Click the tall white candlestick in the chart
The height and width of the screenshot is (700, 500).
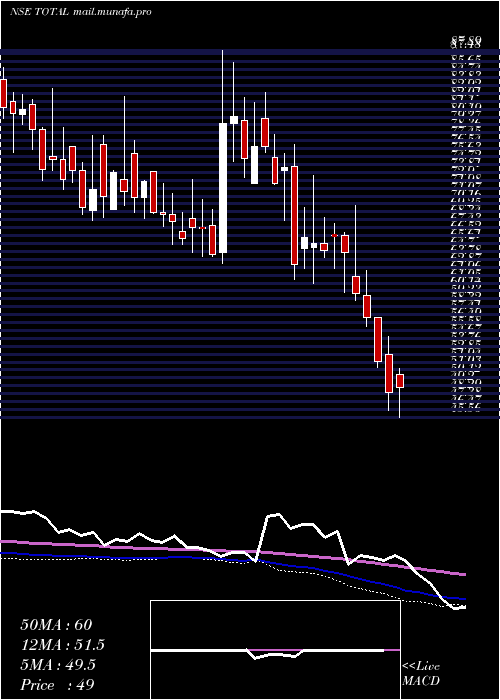pos(222,188)
